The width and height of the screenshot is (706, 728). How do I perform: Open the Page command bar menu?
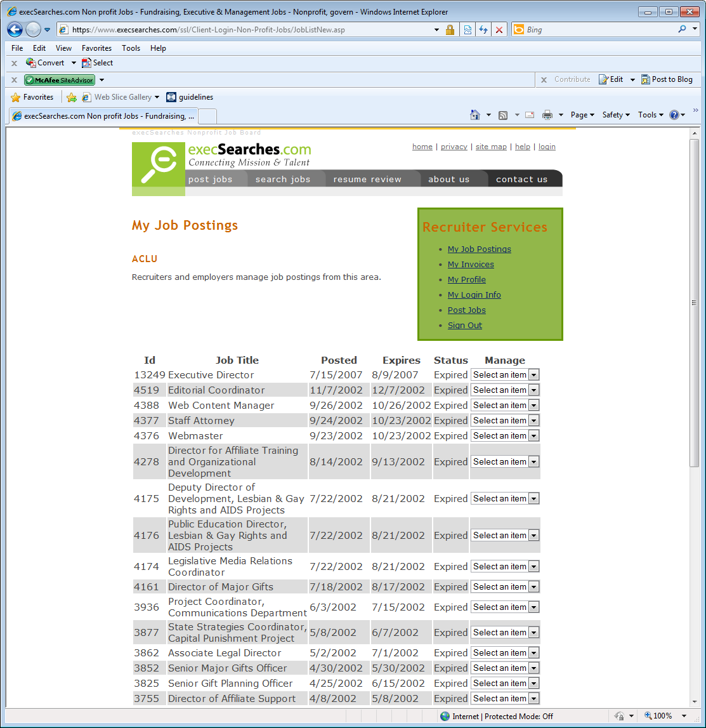[x=582, y=115]
